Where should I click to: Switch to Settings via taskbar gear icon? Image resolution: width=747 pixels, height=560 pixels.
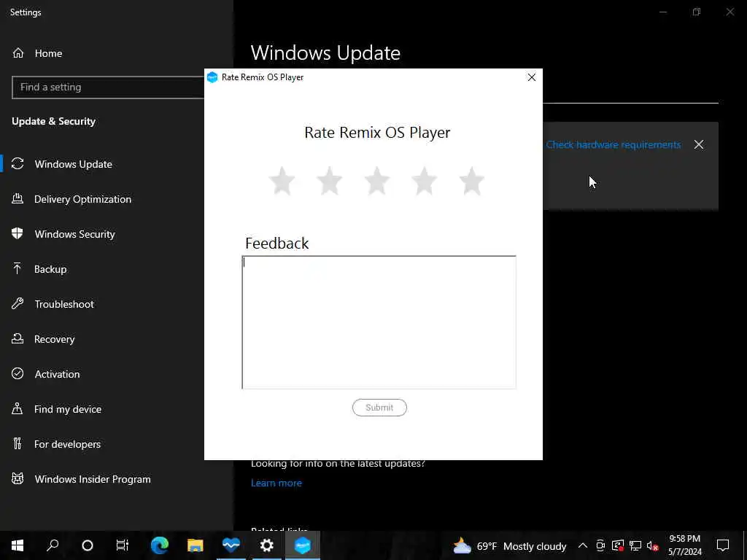(x=267, y=545)
